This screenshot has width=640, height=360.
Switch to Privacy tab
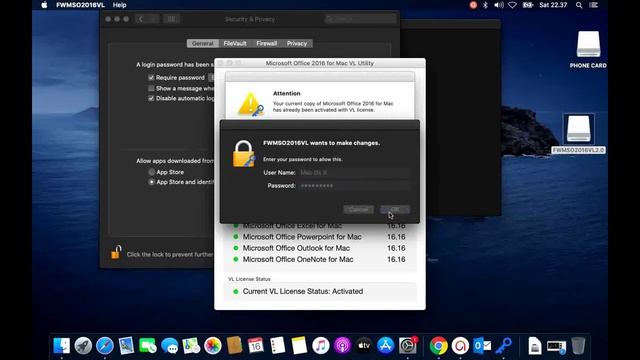(x=297, y=43)
